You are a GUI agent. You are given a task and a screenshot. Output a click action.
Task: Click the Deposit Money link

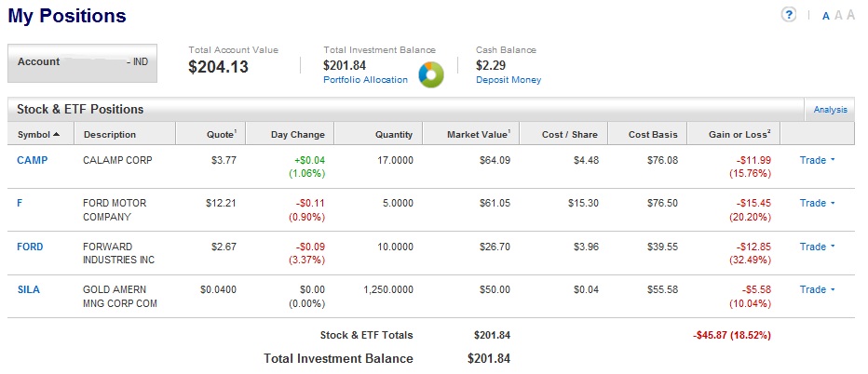coord(508,80)
